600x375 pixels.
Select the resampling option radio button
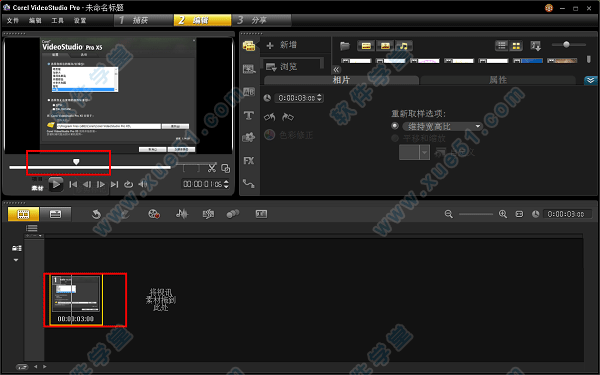coord(395,126)
